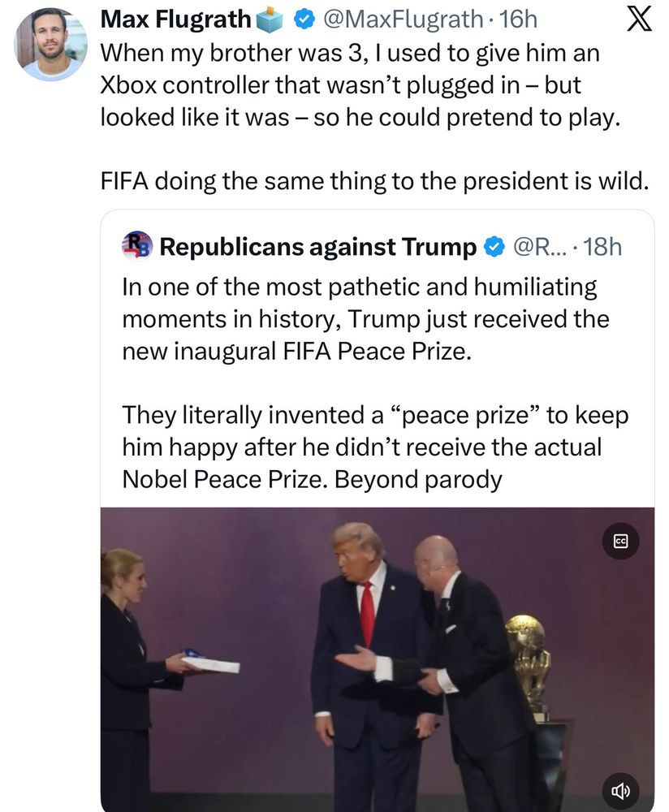Click the 'FIFA doing the same thing' line
Screen dimensions: 669x812
tap(374, 181)
